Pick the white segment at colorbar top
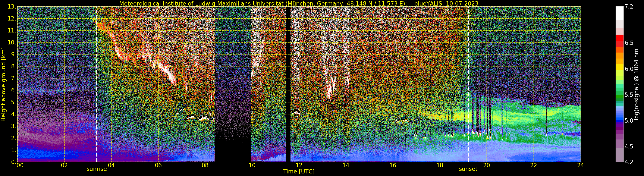Viewport: 644px width, 176px height. tap(619, 13)
